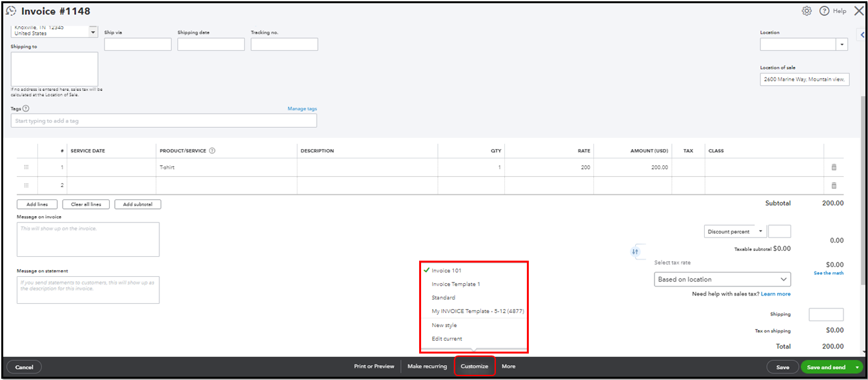The width and height of the screenshot is (868, 380).
Task: Click the Add subtotal button
Action: click(x=137, y=205)
